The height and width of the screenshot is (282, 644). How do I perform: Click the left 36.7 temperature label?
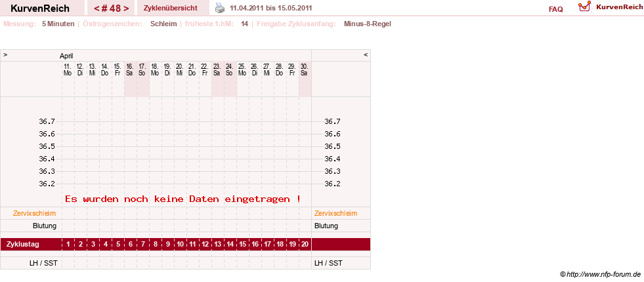click(x=47, y=121)
